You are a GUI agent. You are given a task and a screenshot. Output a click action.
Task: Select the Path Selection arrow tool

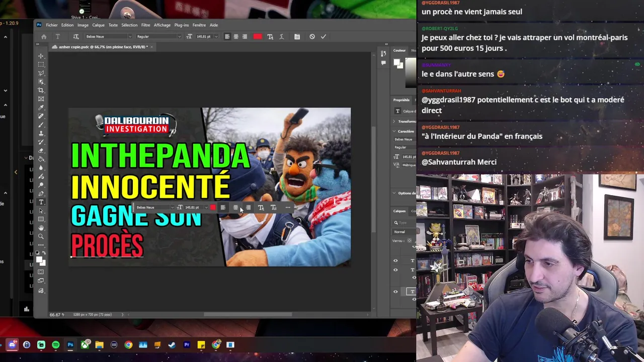tap(41, 211)
